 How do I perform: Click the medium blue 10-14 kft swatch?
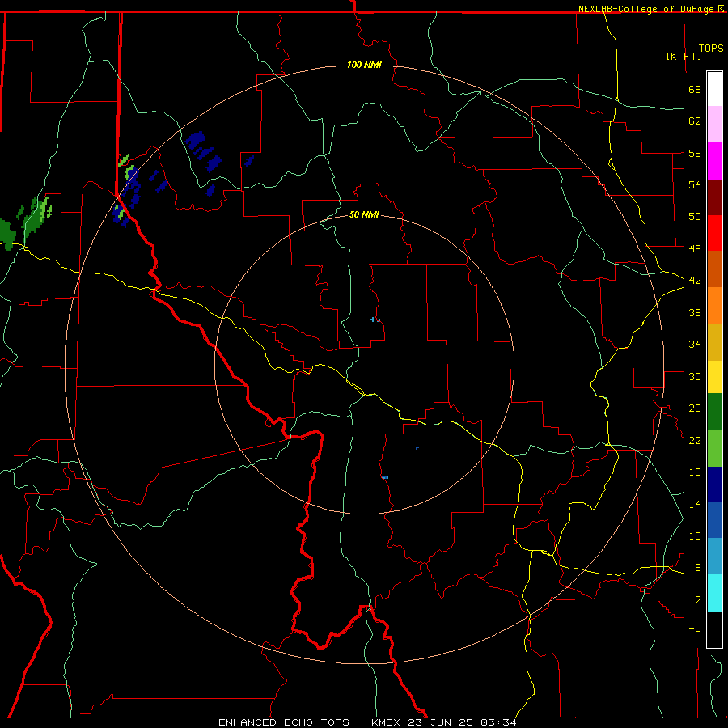(714, 520)
